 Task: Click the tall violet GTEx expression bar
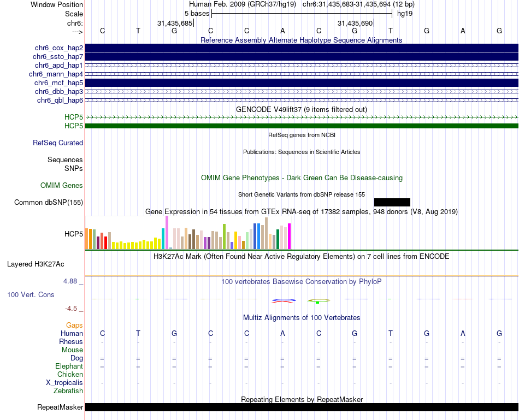(x=167, y=232)
